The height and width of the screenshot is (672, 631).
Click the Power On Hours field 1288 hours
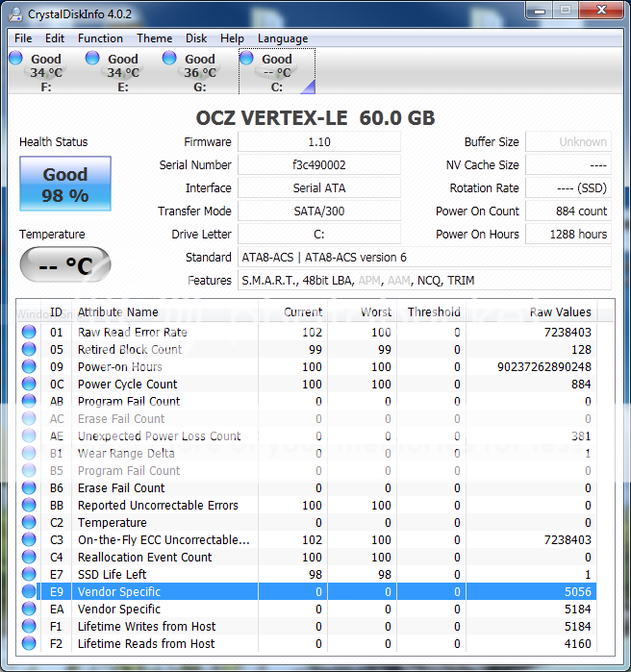point(568,235)
